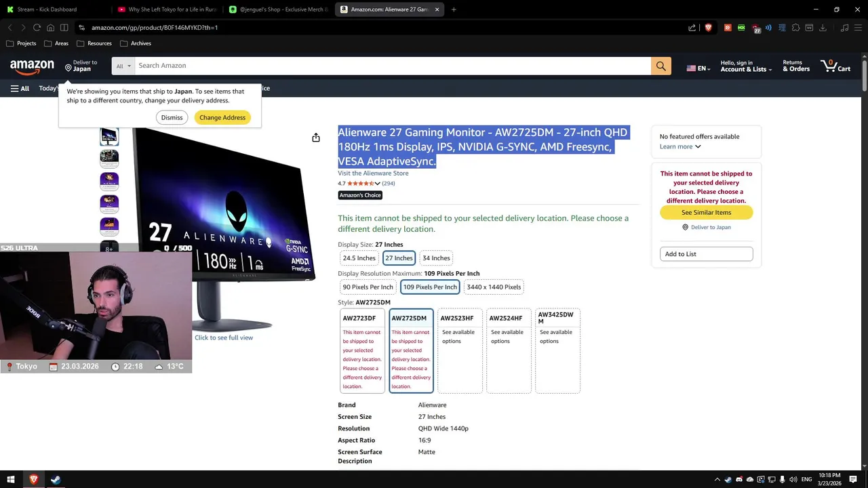Reload the page with the refresh icon

tap(37, 28)
